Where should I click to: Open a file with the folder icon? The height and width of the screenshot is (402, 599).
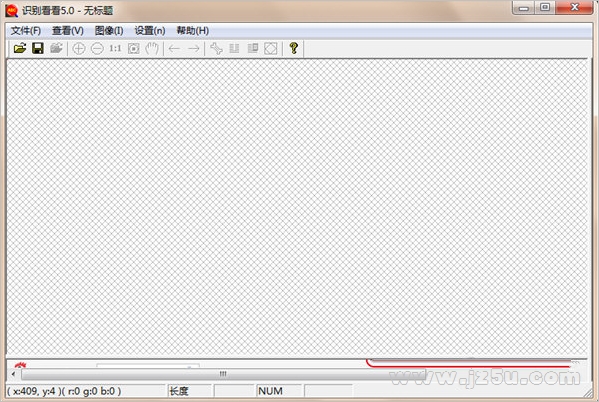[x=20, y=49]
